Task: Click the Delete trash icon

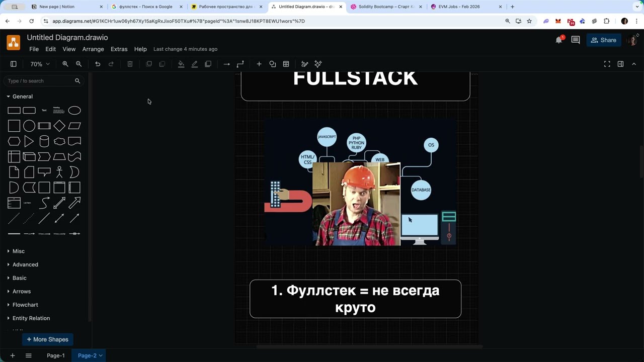Action: [x=130, y=64]
